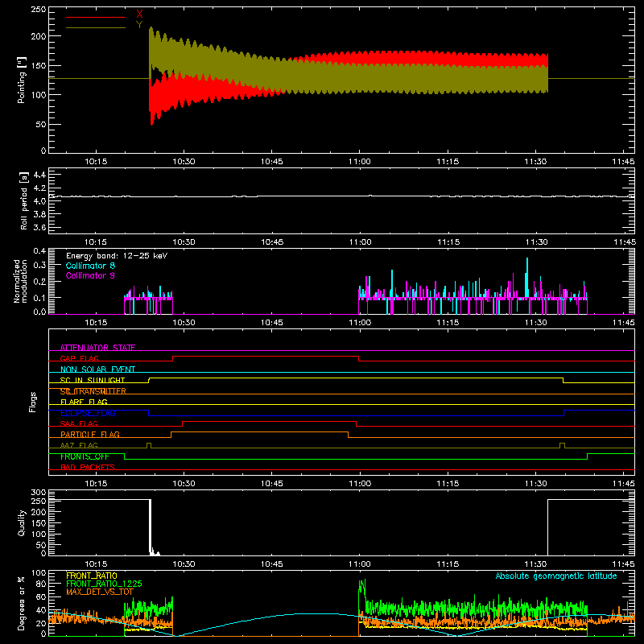644x644 pixels.
Task: Click the Normalized modulation axis title
Action: [21, 281]
